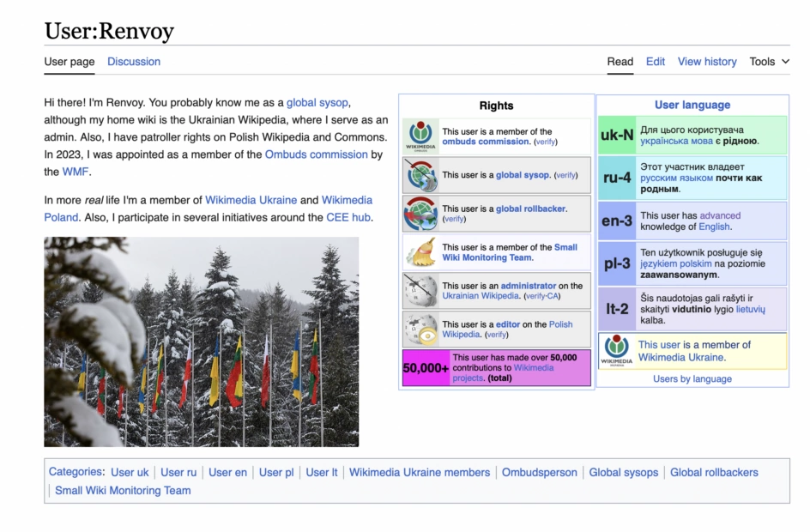This screenshot has width=810, height=532.
Task: Open the global rollbacker link
Action: [x=530, y=209]
